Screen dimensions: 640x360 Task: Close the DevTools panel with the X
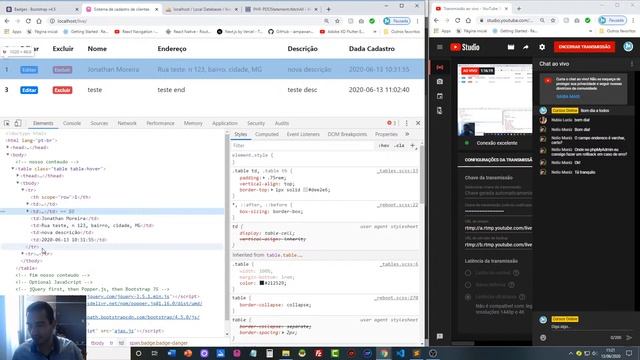point(418,123)
